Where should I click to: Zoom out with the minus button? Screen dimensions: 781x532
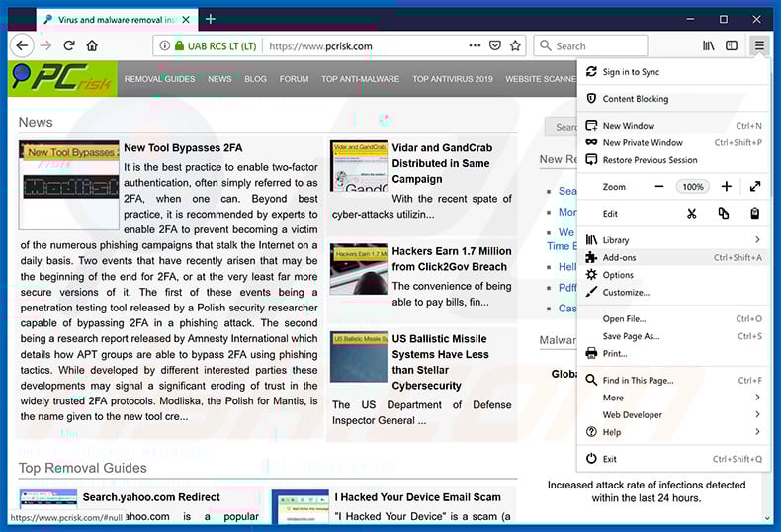click(659, 186)
